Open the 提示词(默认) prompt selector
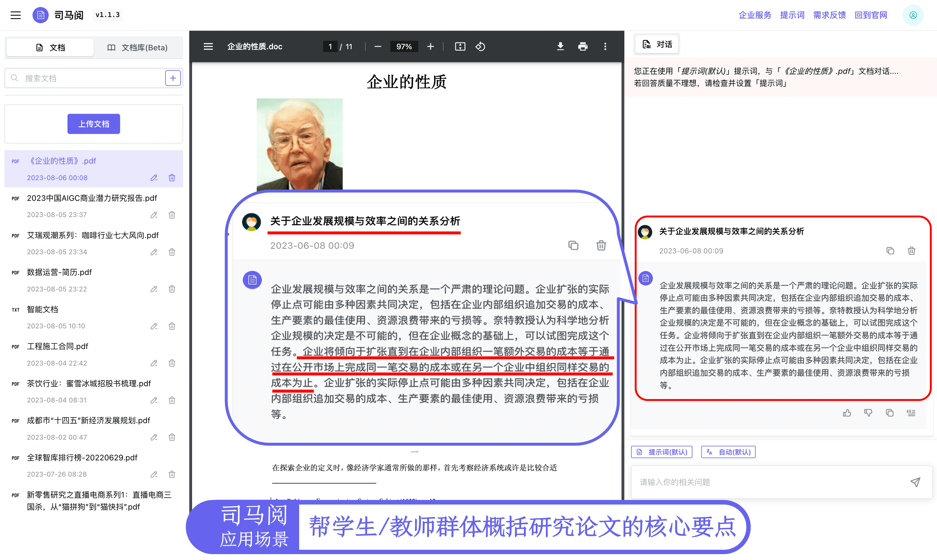The height and width of the screenshot is (560, 937). point(662,452)
